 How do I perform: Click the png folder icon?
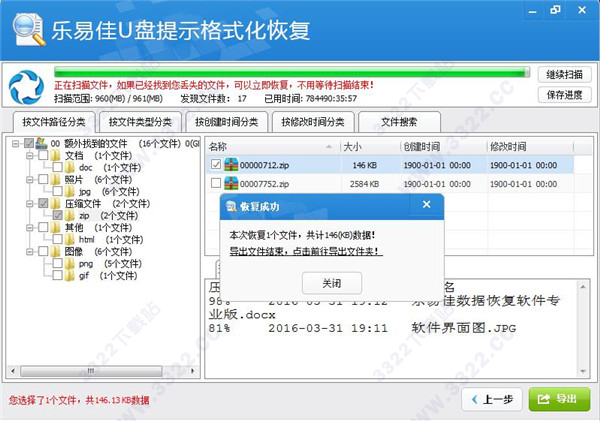coord(70,264)
